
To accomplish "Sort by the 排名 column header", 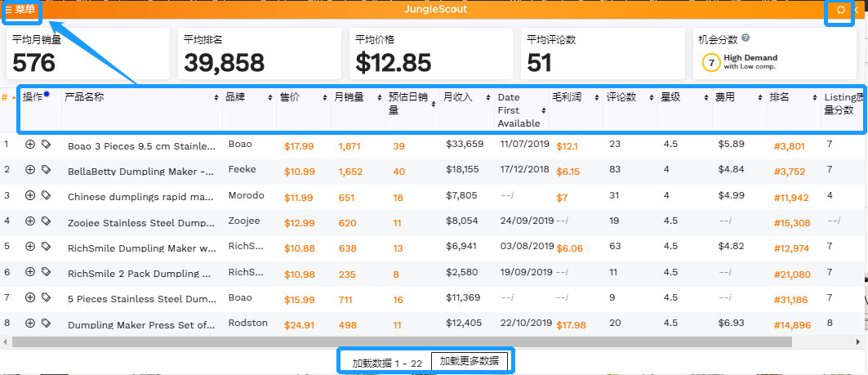I will pos(779,97).
